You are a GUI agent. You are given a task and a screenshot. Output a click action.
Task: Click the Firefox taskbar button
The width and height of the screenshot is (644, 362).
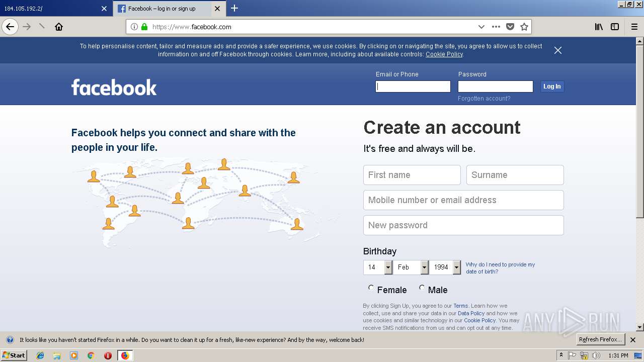click(x=125, y=355)
